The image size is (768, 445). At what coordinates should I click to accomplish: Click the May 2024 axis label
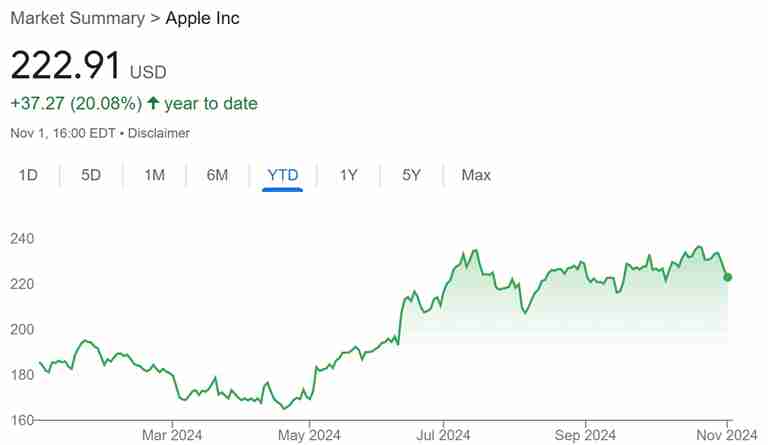[x=309, y=434]
